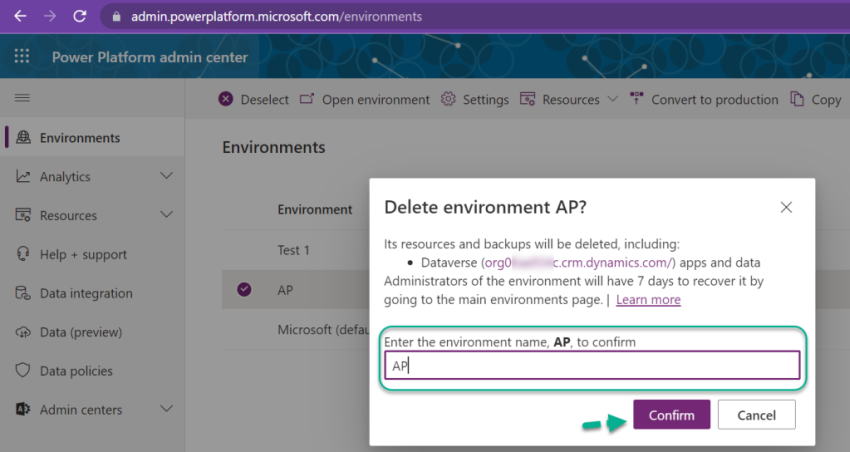Click the Deselect X icon

click(x=226, y=99)
